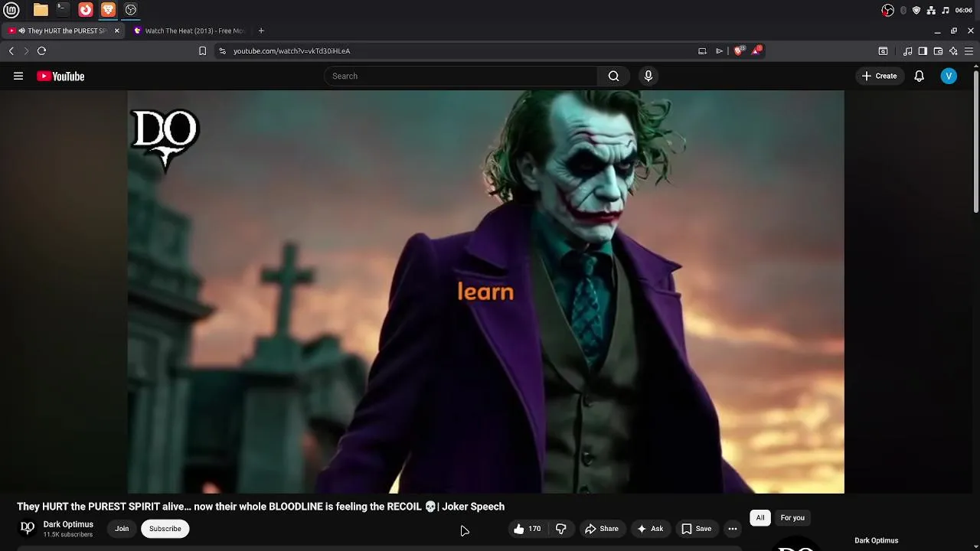Screen dimensions: 980x551
Task: Switch to the 'They HURT the PUREST' tab
Action: (61, 31)
